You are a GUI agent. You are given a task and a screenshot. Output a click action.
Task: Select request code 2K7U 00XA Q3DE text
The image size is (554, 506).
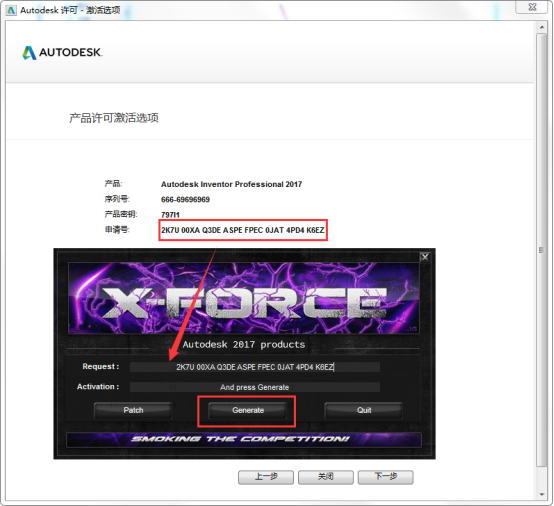coord(243,230)
